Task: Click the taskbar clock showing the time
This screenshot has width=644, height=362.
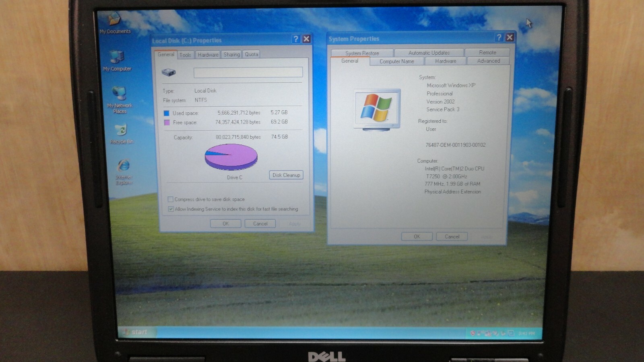Action: coord(526,333)
